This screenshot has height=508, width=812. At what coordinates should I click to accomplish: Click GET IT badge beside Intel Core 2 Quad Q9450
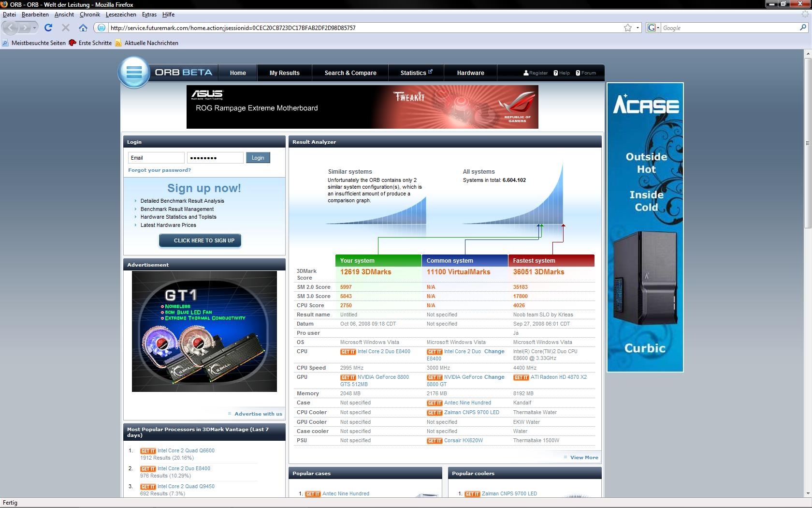tap(148, 487)
